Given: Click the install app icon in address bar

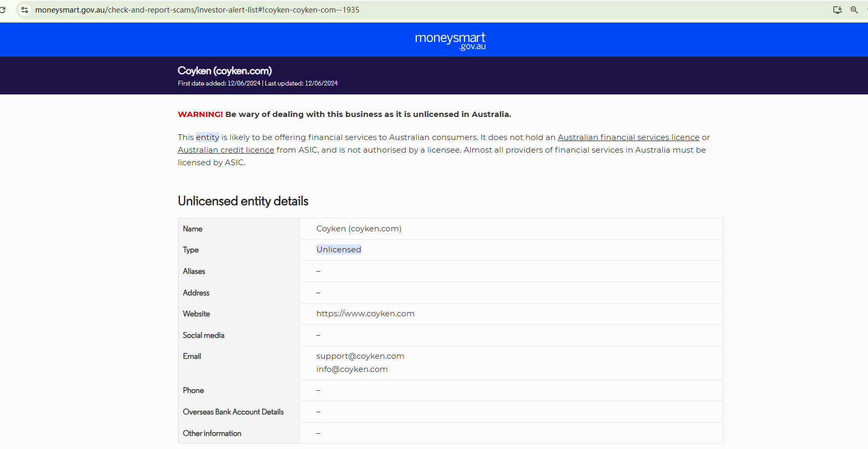Looking at the screenshot, I should (x=838, y=10).
